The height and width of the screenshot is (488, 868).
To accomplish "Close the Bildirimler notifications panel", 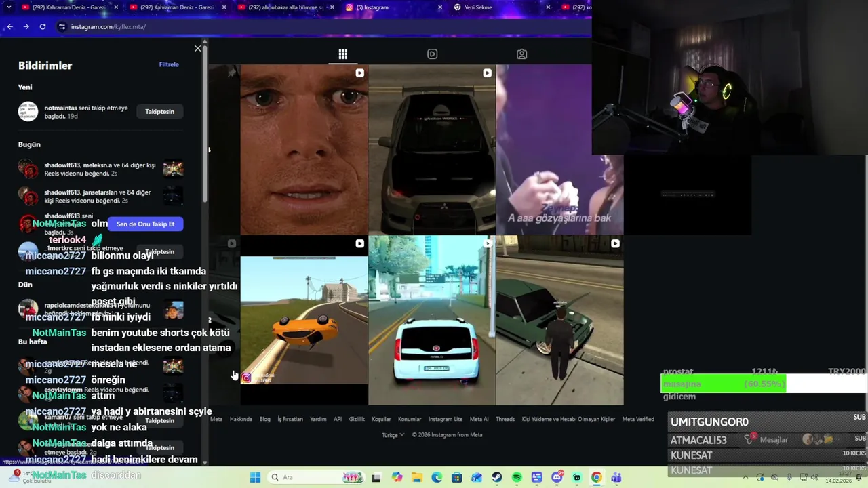I will tap(197, 49).
